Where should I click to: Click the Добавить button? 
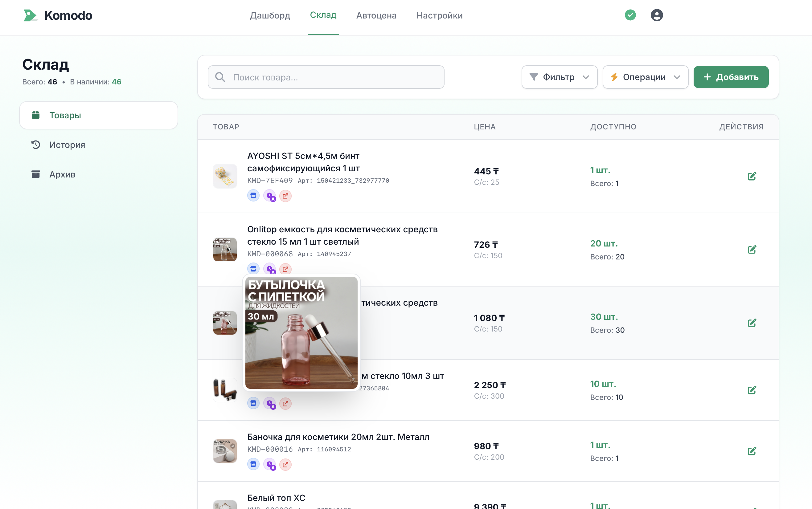[x=731, y=77]
